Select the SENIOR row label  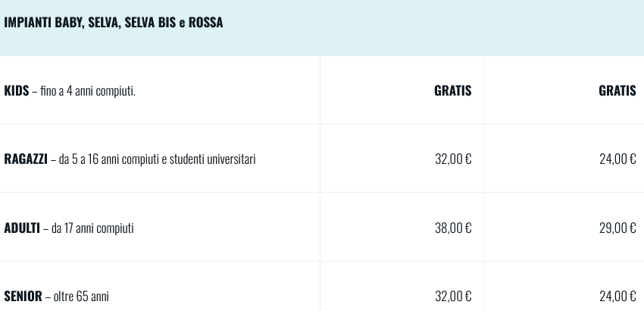coord(23,296)
